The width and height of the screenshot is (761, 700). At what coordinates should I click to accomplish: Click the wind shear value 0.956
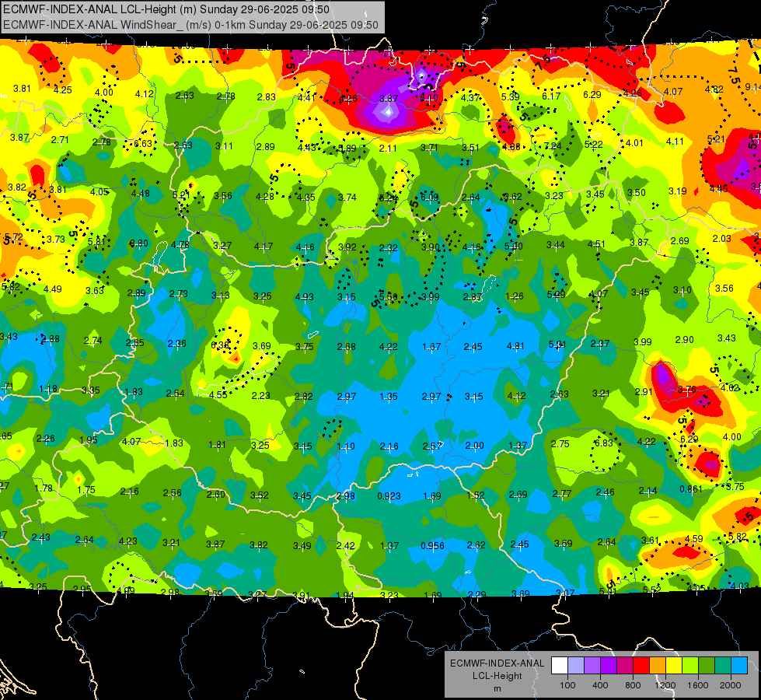coord(432,545)
